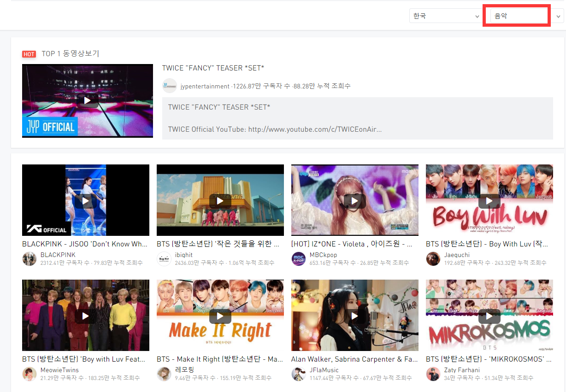Viewport: 566px width, 392px height.
Task: Click the 레모링 channel avatar icon
Action: click(164, 374)
